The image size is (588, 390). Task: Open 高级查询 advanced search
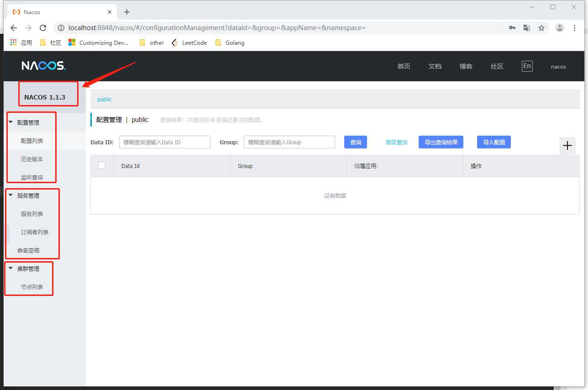click(x=396, y=142)
